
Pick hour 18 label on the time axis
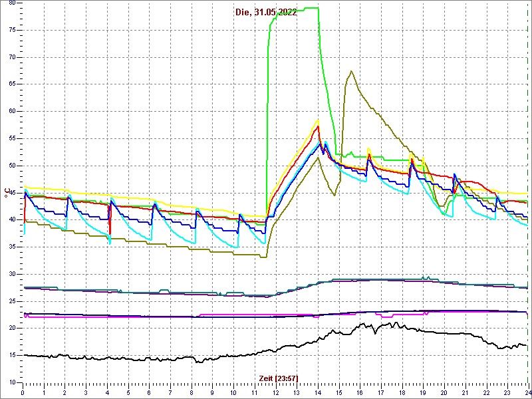coord(402,393)
